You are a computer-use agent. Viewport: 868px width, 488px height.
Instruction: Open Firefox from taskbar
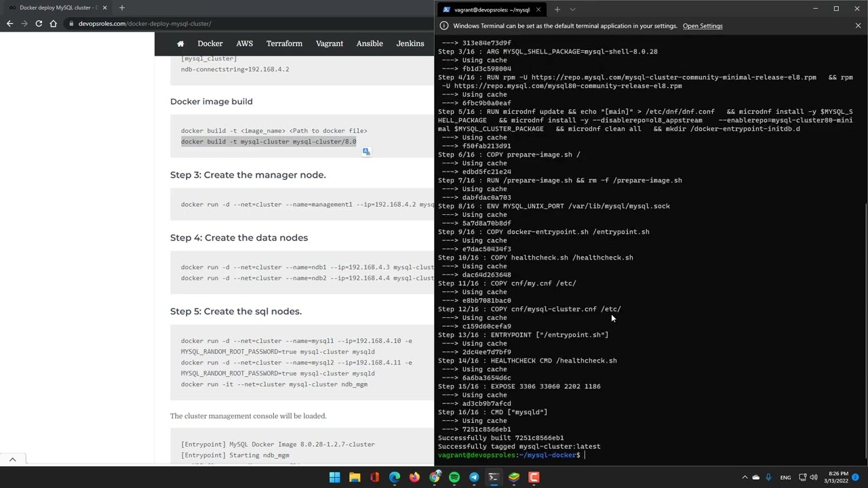[x=414, y=477]
